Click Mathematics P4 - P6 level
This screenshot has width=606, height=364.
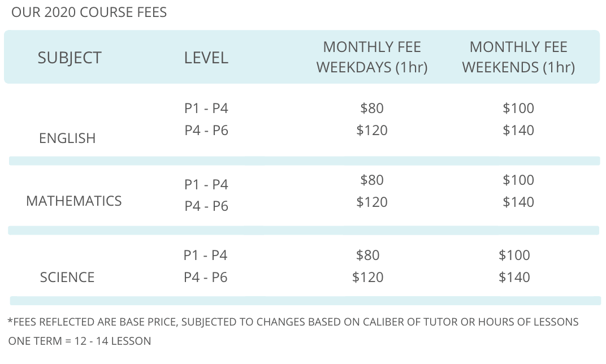206,206
